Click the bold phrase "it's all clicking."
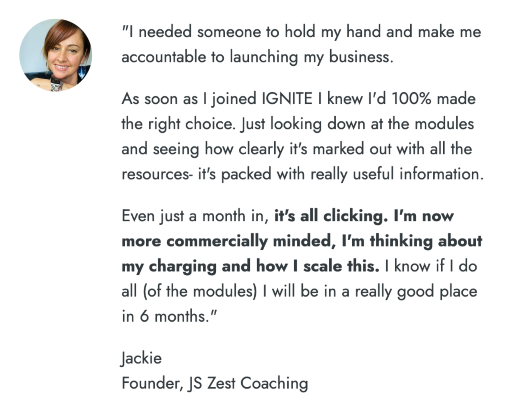Image resolution: width=509 pixels, height=420 pixels. click(x=331, y=216)
